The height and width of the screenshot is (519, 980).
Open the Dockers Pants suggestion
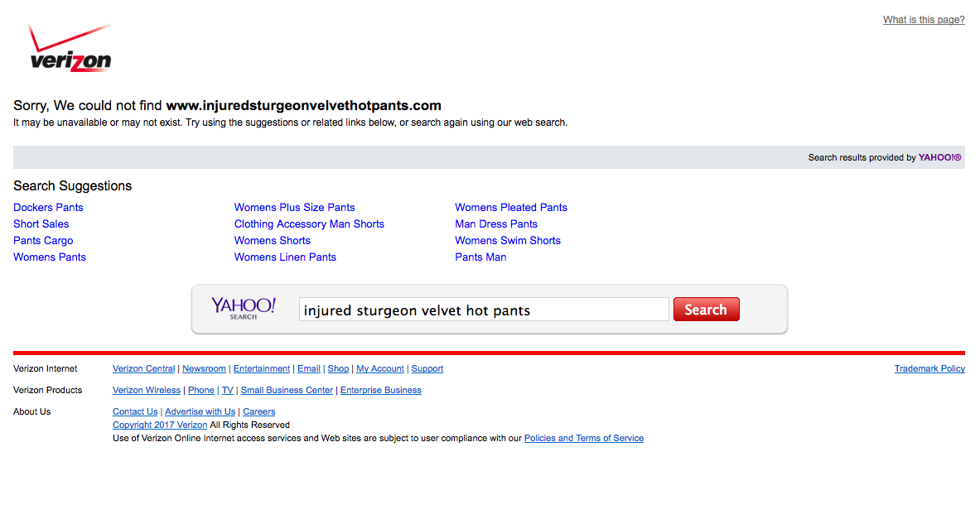click(x=48, y=207)
